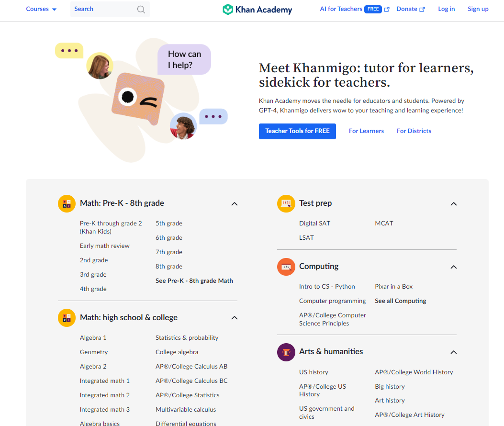
Task: Click the Math Pre-K - 8th grade icon
Action: coord(67,203)
